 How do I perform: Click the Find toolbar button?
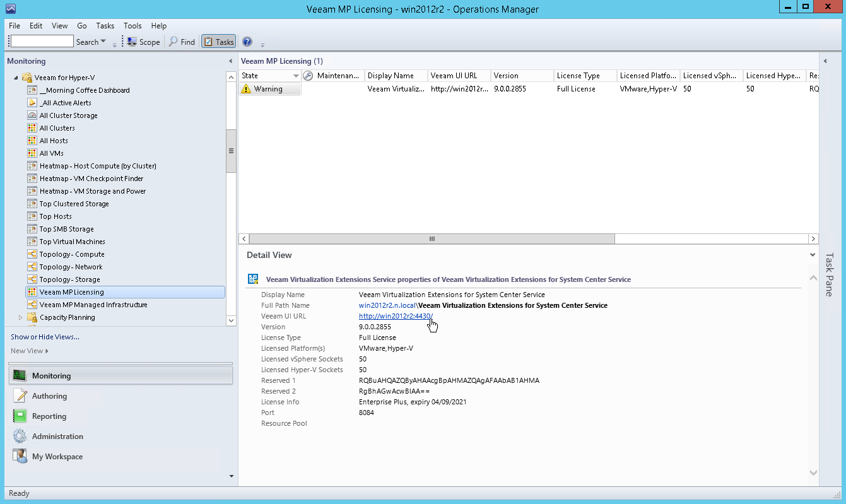[x=182, y=42]
